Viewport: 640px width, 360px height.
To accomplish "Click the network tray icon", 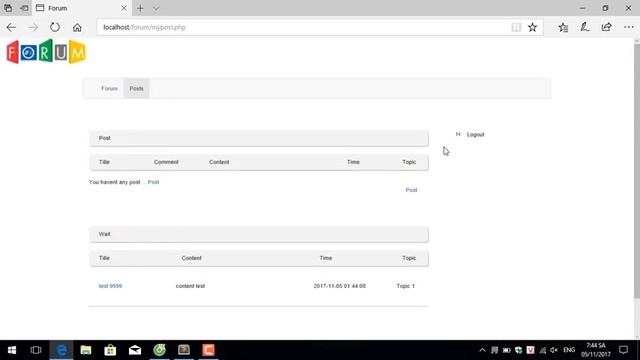I will (x=542, y=350).
